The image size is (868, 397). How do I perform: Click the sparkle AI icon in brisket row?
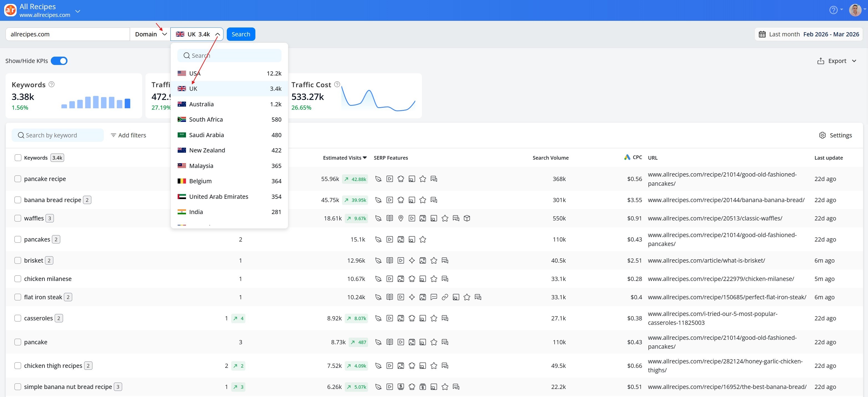tap(412, 260)
